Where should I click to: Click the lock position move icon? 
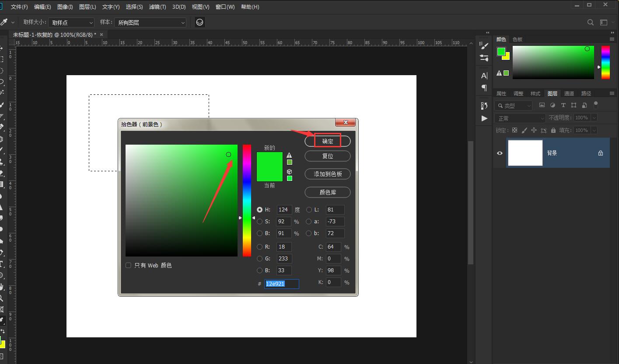(x=534, y=130)
